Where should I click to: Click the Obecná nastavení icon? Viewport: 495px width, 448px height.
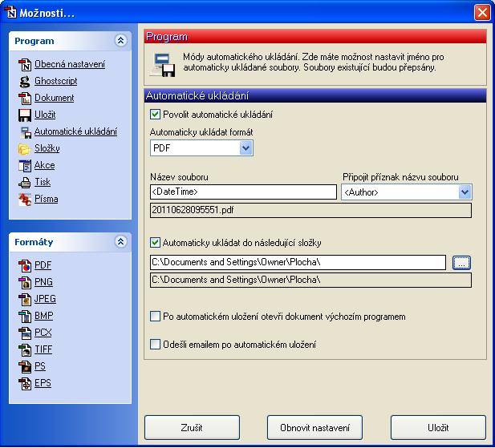coord(25,64)
